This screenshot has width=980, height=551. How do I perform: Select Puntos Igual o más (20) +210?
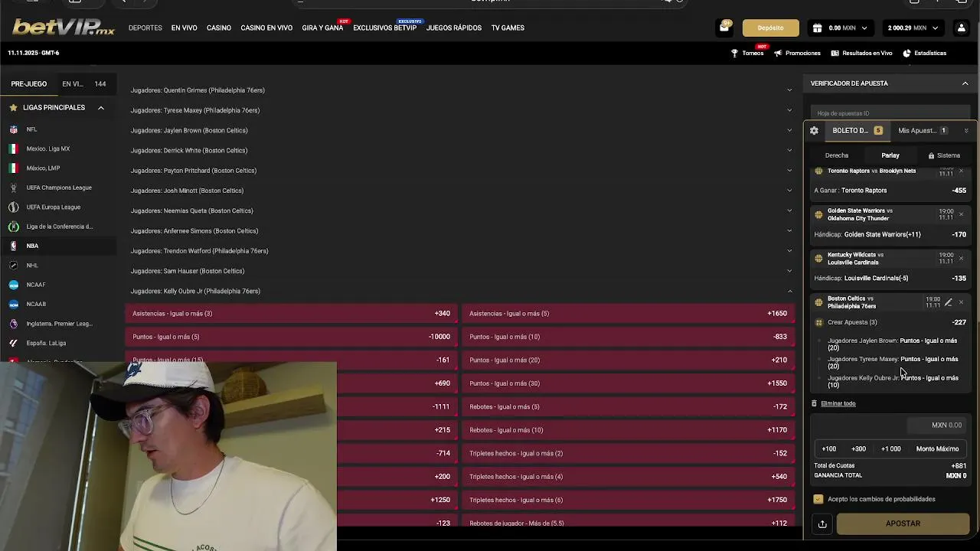coord(629,360)
